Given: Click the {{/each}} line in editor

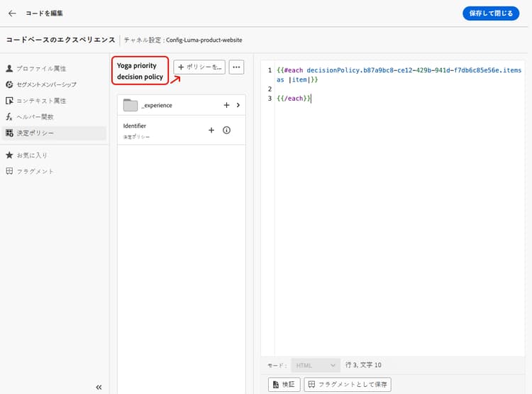Looking at the screenshot, I should (294, 99).
